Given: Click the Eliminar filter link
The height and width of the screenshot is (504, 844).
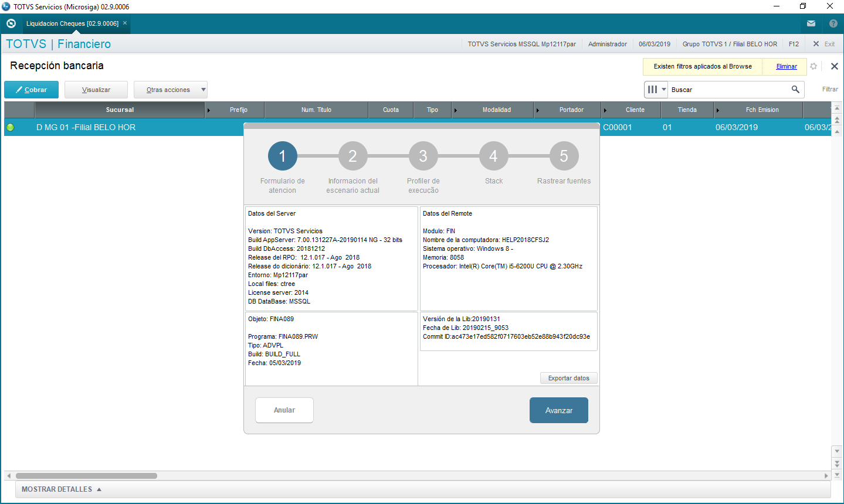Looking at the screenshot, I should 787,66.
